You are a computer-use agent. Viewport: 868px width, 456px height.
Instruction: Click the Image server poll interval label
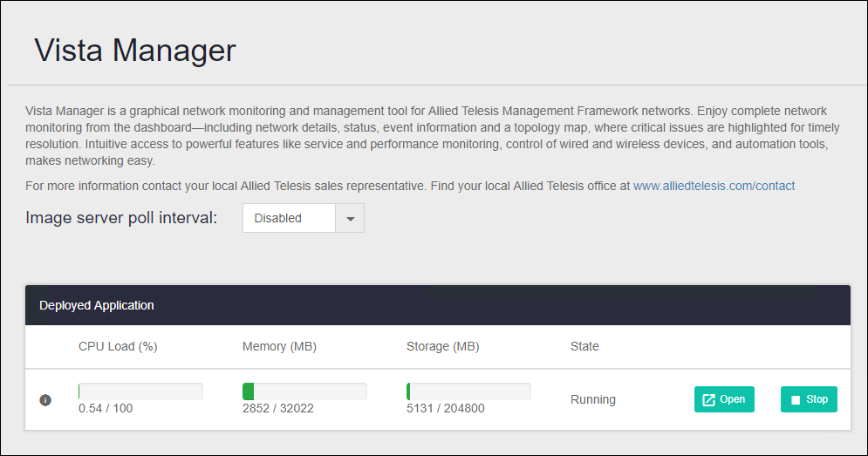(121, 218)
